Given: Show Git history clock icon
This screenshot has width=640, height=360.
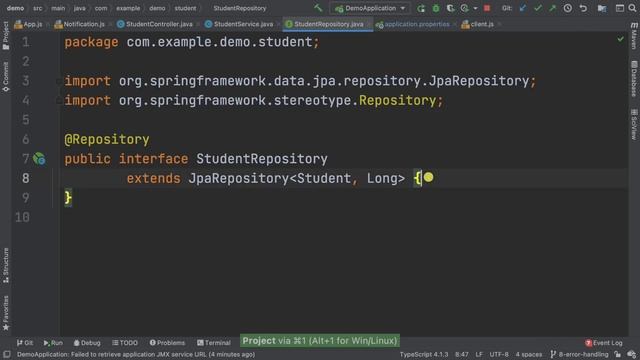Looking at the screenshot, I should pos(568,8).
